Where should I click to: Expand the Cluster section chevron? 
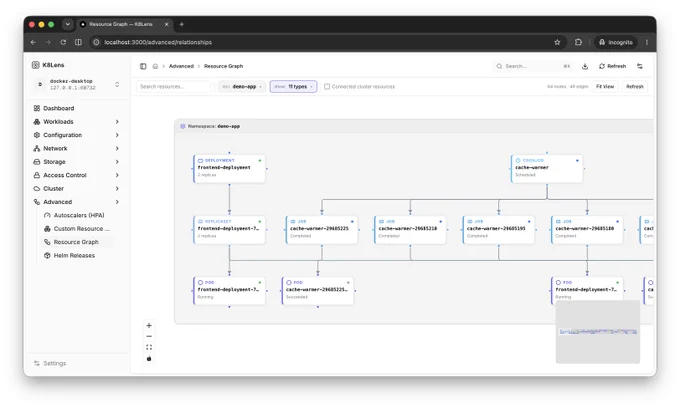(117, 189)
